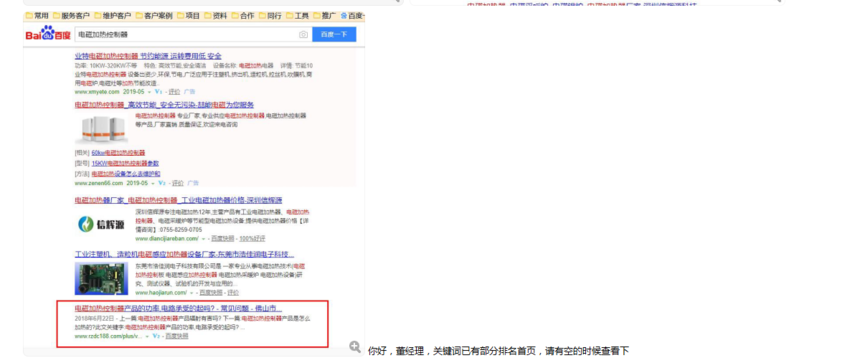Viewport: 860px width, 363px height.
Task: Click the www.haojiarun.com green URL
Action: click(x=161, y=293)
